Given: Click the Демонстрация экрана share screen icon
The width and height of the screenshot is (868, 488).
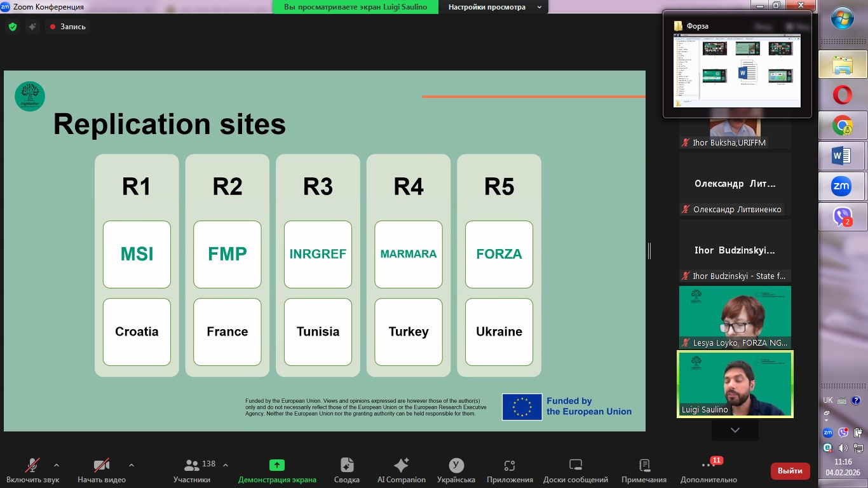Looking at the screenshot, I should tap(277, 465).
